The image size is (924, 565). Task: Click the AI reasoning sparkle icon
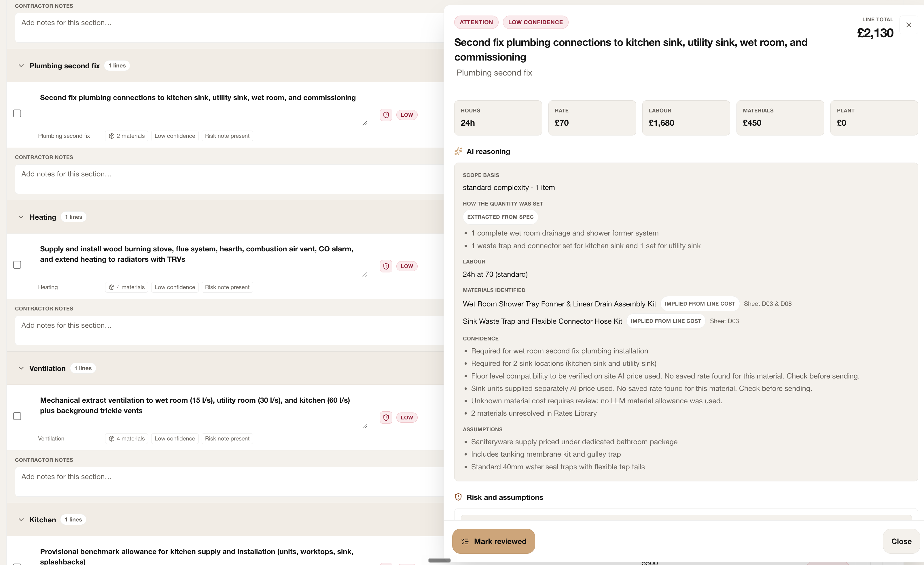click(x=458, y=151)
